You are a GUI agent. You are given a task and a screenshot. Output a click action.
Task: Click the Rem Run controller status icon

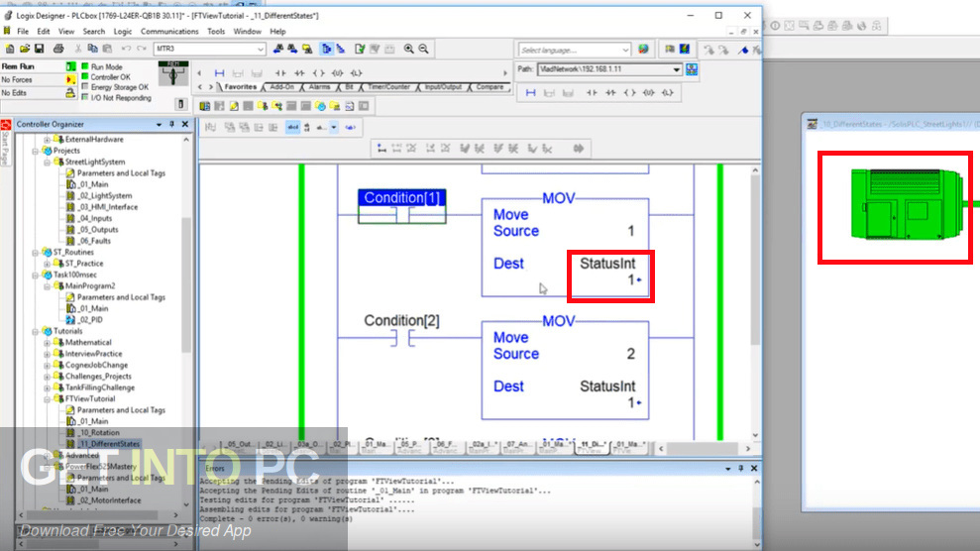pos(70,66)
